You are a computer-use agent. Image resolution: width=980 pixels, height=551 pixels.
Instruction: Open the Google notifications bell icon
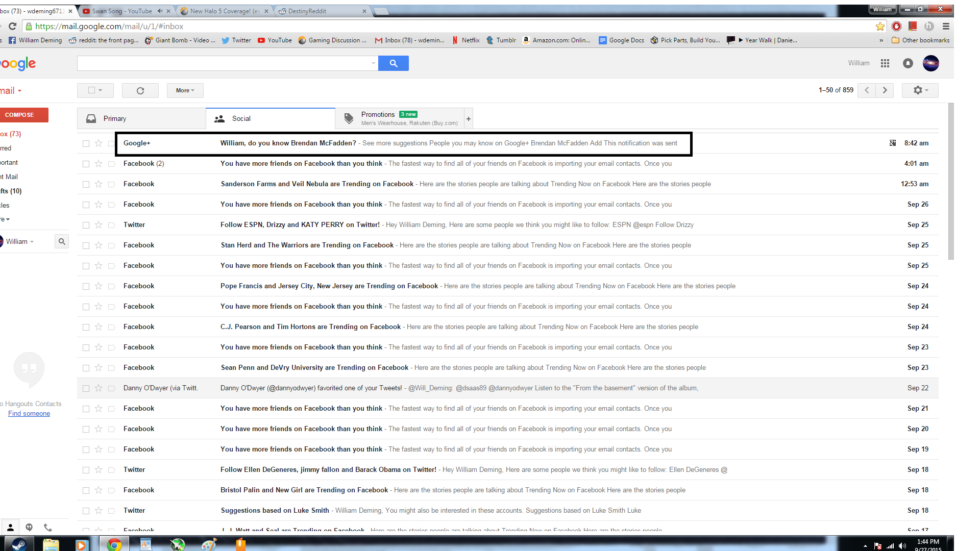(908, 63)
